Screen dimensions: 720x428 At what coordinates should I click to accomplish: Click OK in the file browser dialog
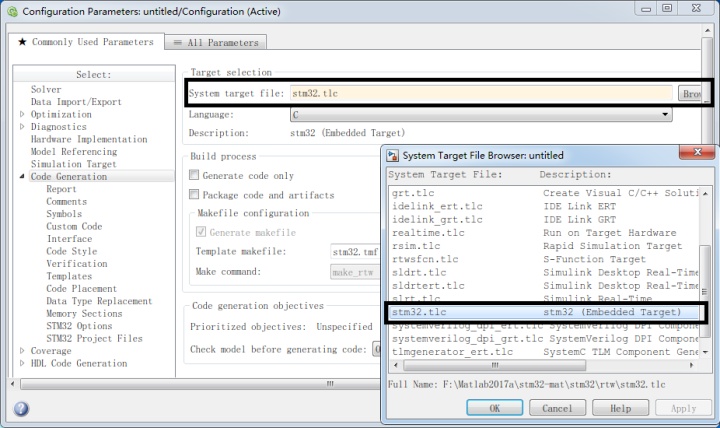tap(495, 408)
